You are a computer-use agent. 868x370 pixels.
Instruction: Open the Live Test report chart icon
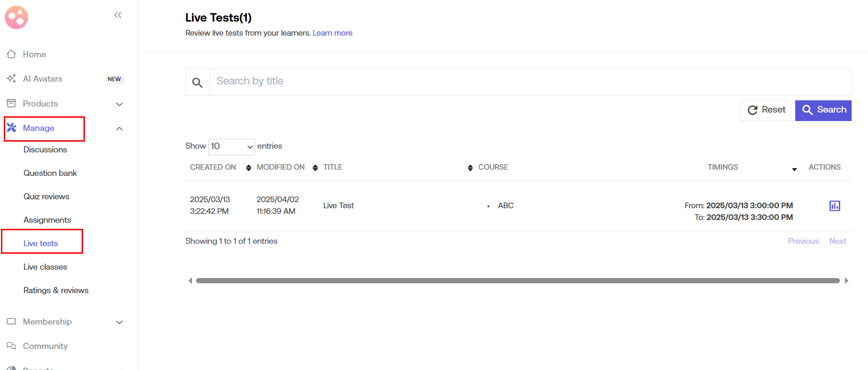834,206
